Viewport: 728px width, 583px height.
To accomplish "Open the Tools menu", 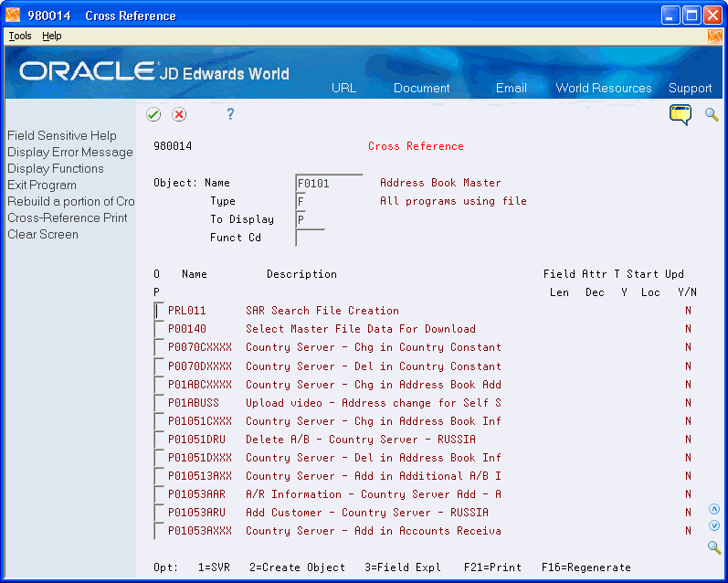I will click(20, 36).
